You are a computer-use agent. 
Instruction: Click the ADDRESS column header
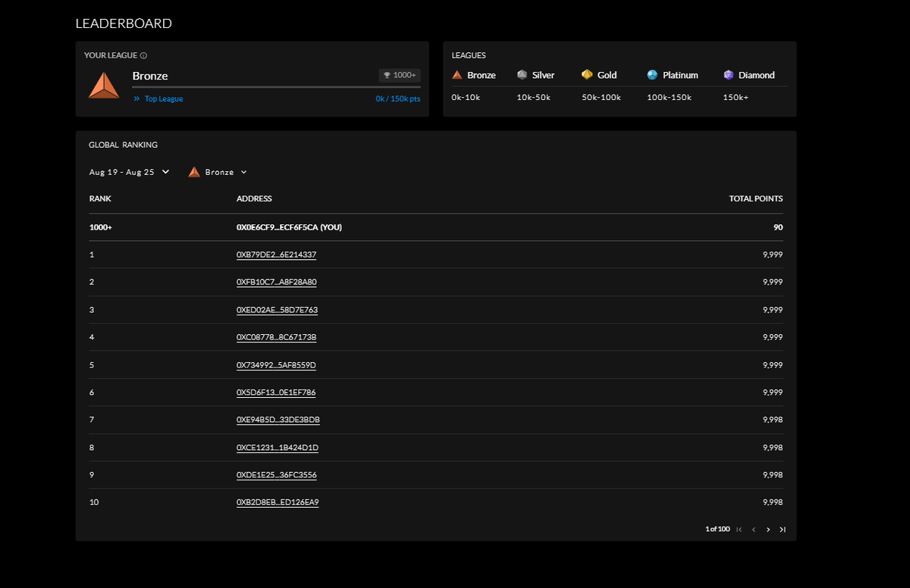click(254, 199)
